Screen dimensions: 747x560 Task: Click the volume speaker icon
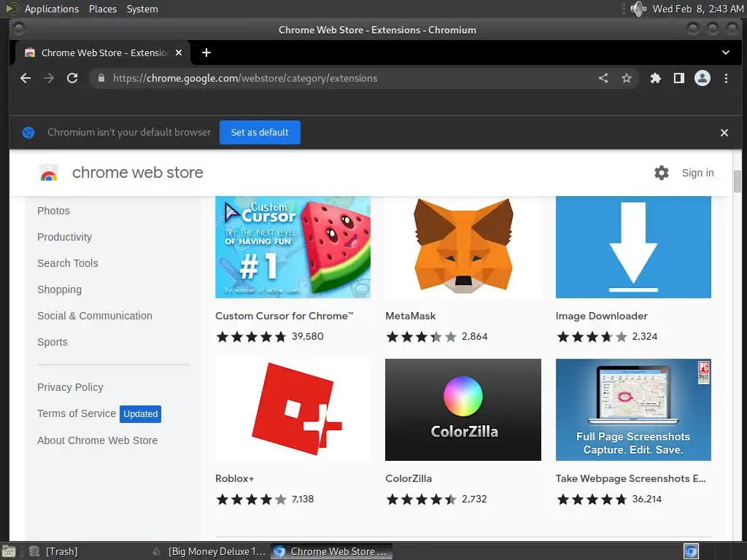[638, 9]
